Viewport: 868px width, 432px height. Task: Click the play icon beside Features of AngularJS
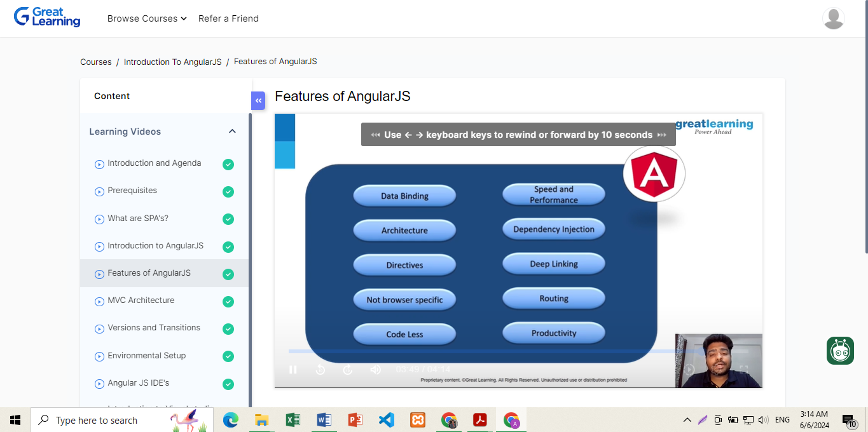coord(99,274)
